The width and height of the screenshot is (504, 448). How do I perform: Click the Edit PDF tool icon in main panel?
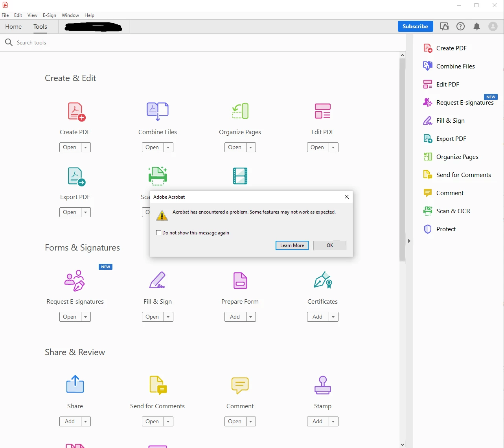(323, 111)
